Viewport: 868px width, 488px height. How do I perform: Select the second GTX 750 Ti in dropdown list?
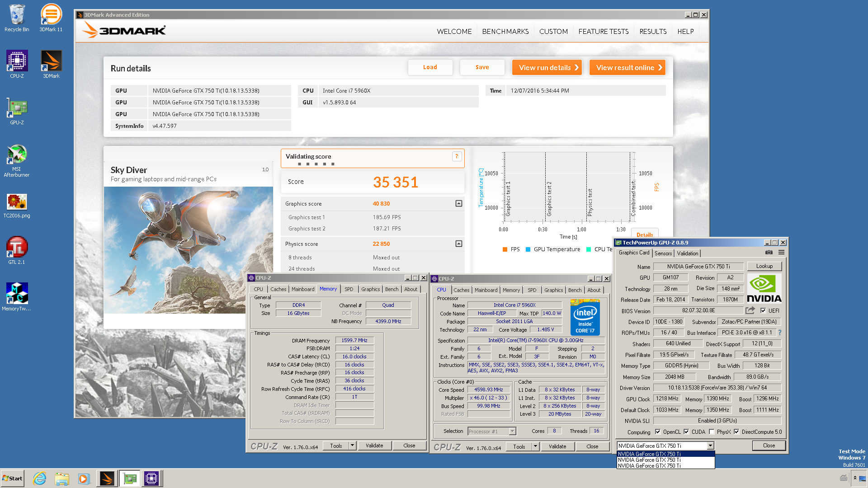click(x=665, y=460)
